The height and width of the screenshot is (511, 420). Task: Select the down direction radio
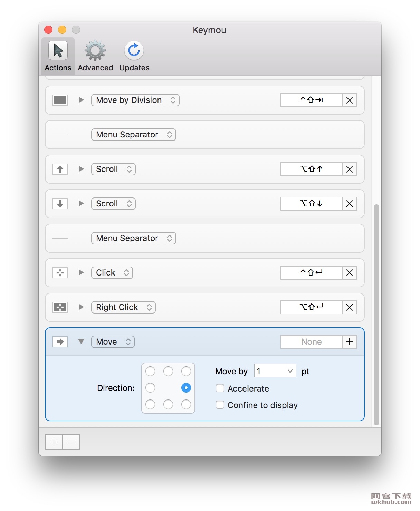(168, 404)
